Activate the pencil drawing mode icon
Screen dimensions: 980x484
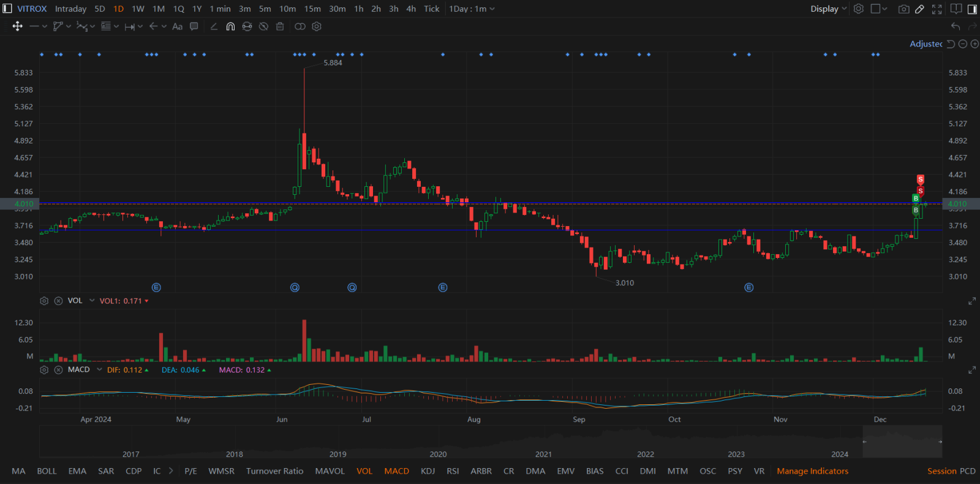pos(920,9)
